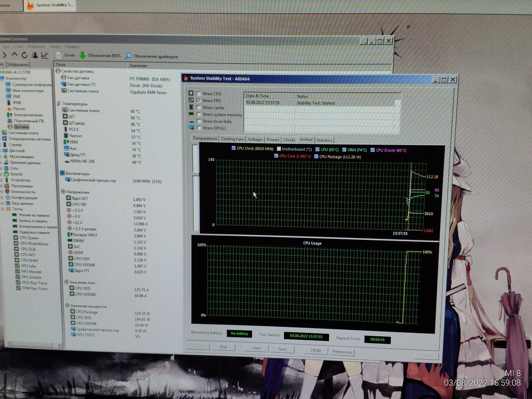Switch to the Powers tab
532x399 pixels.
tap(273, 140)
